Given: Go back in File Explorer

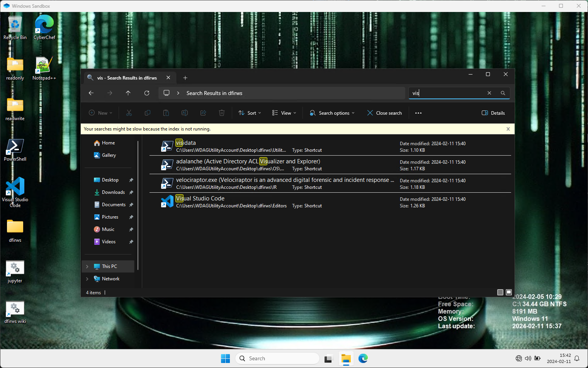Looking at the screenshot, I should (91, 93).
